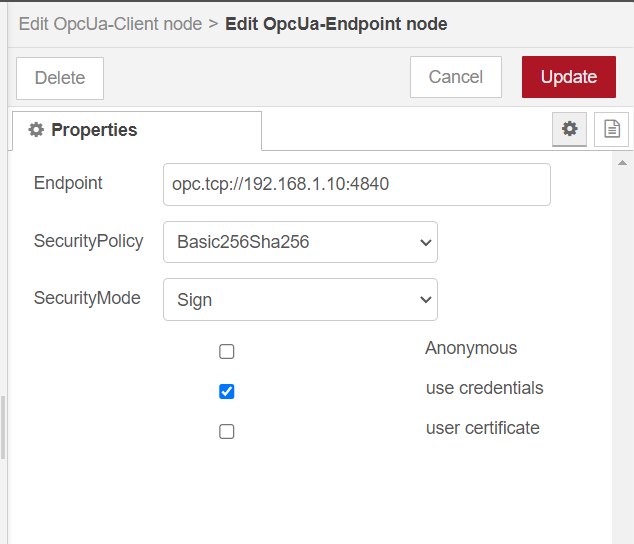Click the Delete button

pos(60,78)
